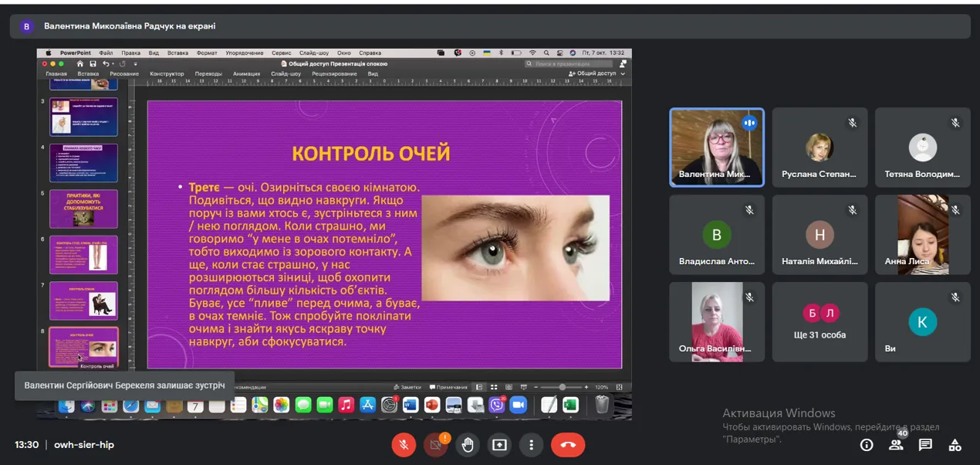Open Music app in the Dock
The image size is (980, 465).
[346, 405]
